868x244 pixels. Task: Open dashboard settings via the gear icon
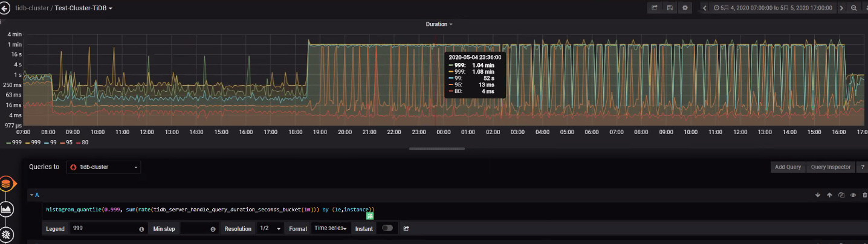685,8
